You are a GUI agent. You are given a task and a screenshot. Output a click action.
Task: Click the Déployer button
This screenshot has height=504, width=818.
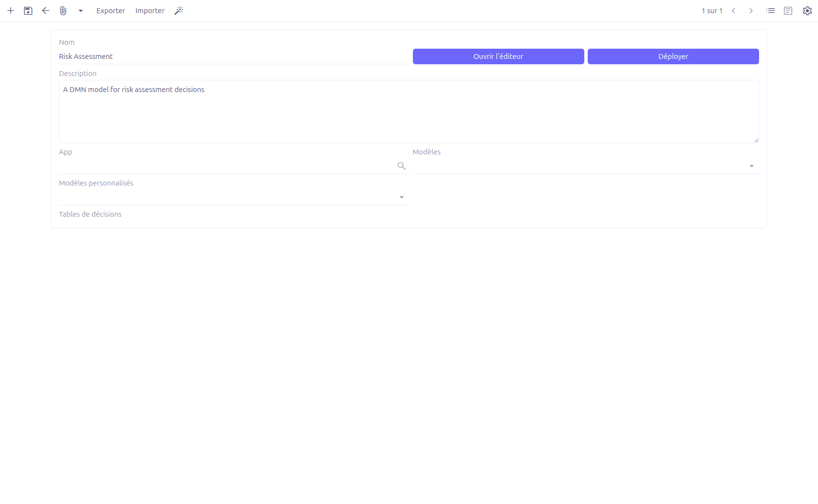pyautogui.click(x=673, y=56)
